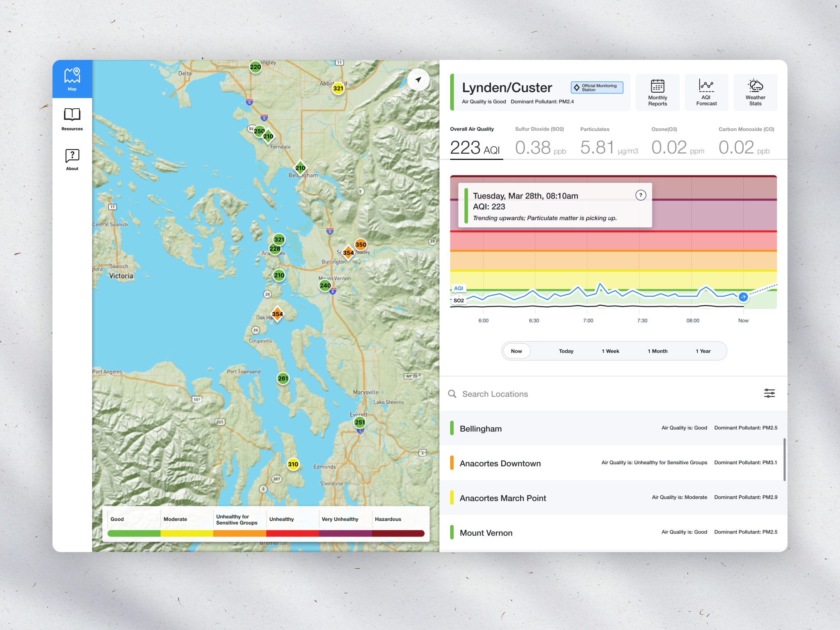Switch to Carbon Monoxide (CO) tab
The width and height of the screenshot is (840, 630).
tap(746, 142)
